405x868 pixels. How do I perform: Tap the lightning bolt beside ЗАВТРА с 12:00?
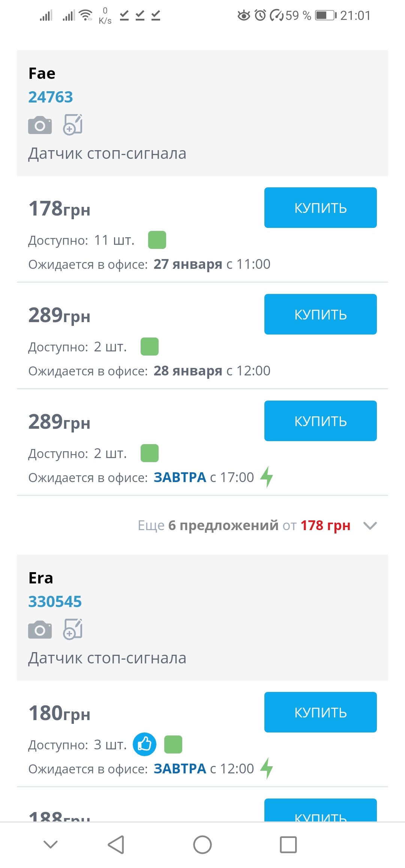click(267, 768)
